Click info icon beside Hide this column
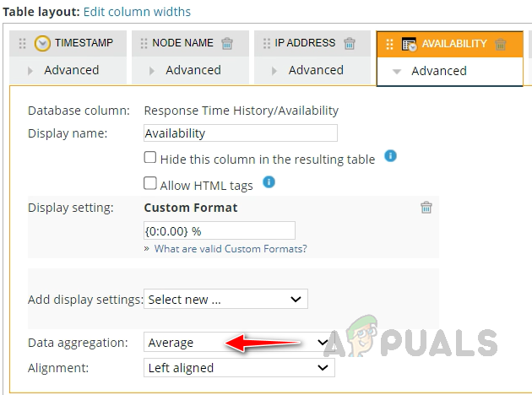 tap(390, 156)
